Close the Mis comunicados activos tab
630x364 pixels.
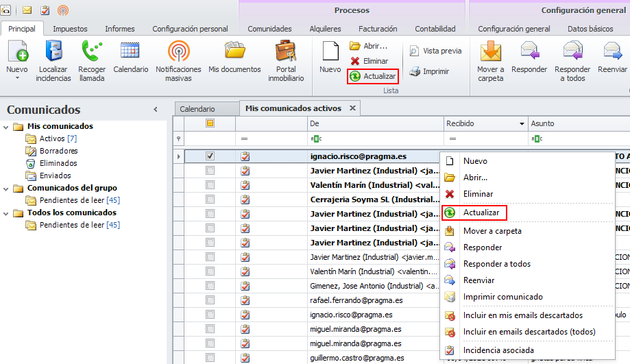tap(352, 108)
